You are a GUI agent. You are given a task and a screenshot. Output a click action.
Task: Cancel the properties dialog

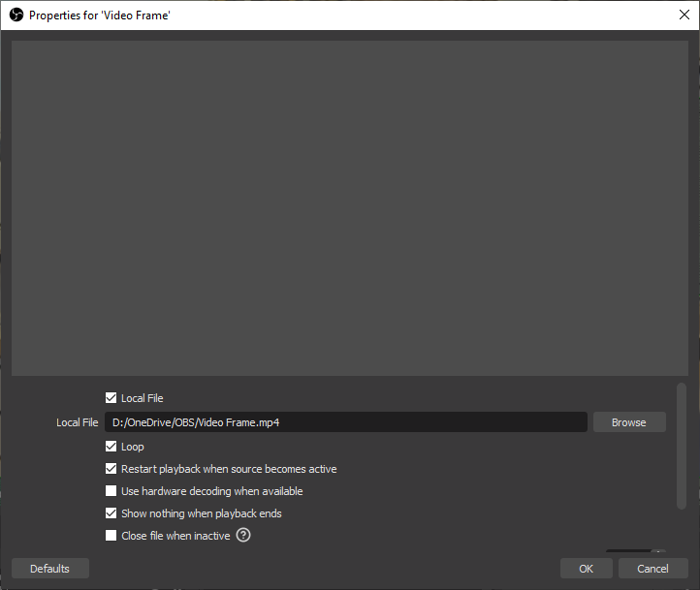tap(653, 568)
